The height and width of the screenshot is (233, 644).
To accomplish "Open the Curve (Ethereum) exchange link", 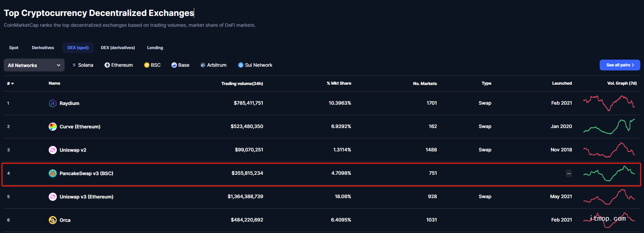I will click(80, 127).
